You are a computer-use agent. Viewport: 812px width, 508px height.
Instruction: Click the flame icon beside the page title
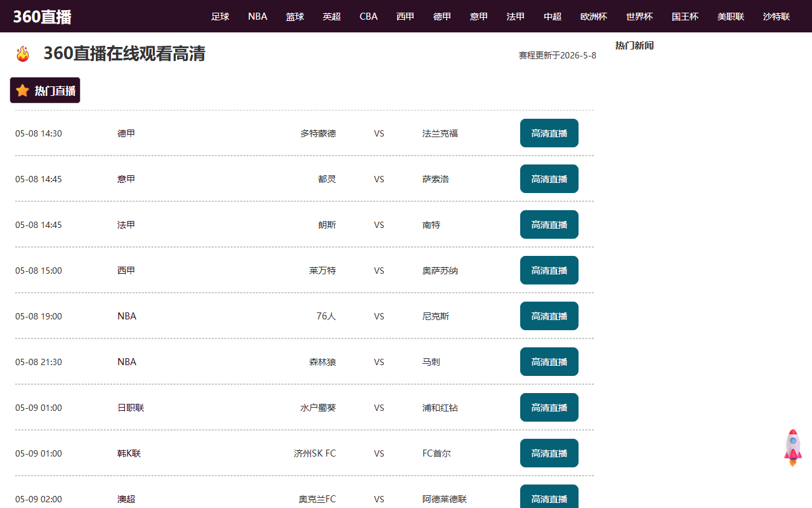tap(23, 54)
